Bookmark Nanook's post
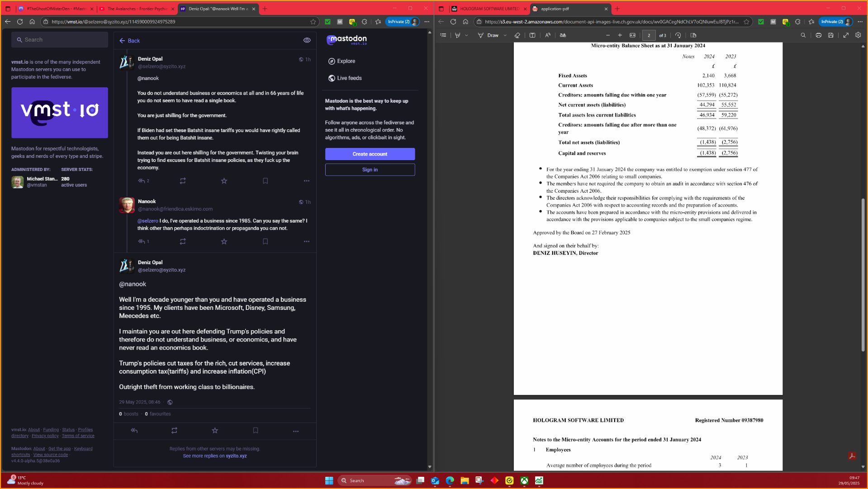This screenshot has width=868, height=489. click(266, 242)
